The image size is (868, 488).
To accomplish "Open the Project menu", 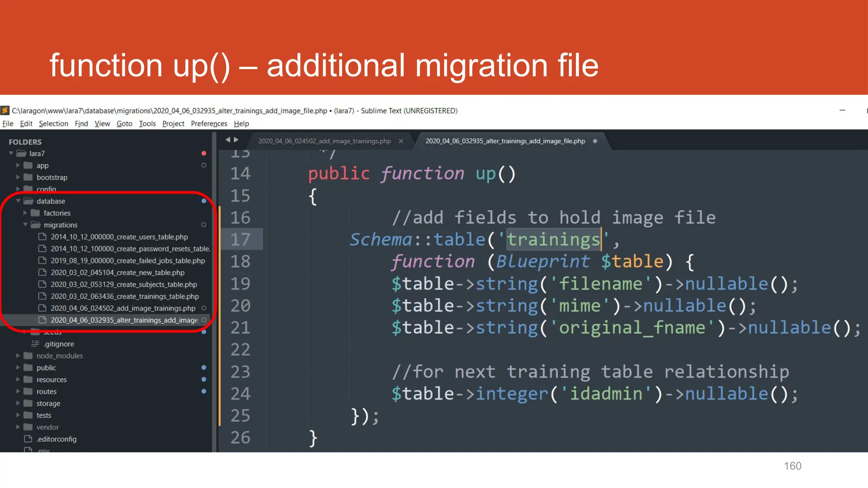I will 173,123.
